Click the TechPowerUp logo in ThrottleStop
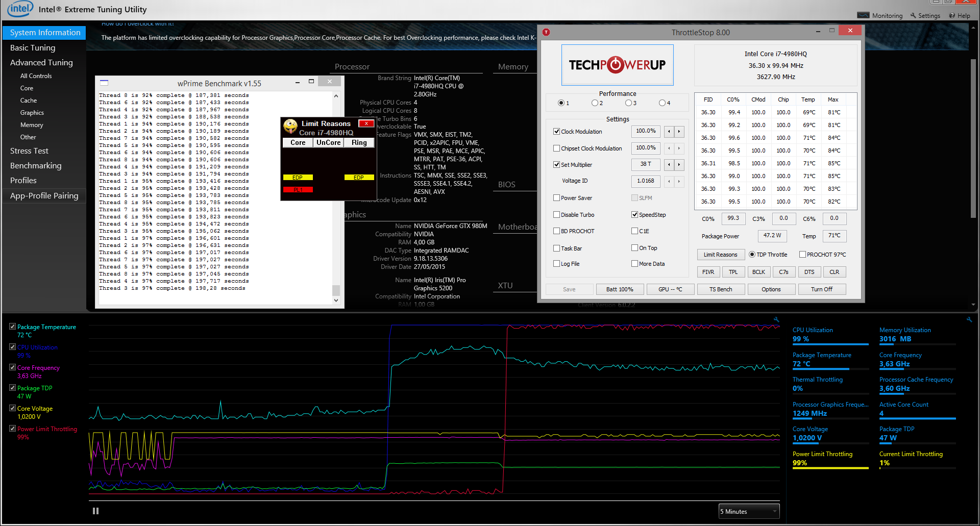 pyautogui.click(x=617, y=65)
